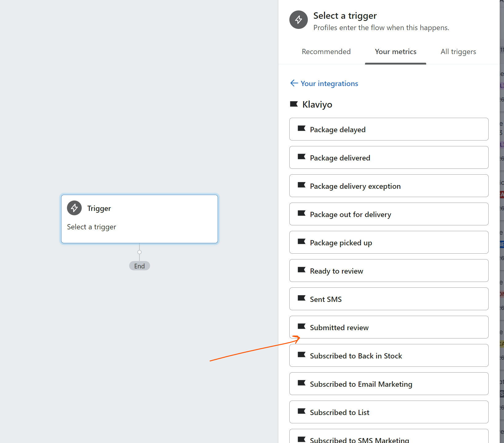The width and height of the screenshot is (504, 443).
Task: Select the Trigger card on the canvas
Action: (139, 219)
